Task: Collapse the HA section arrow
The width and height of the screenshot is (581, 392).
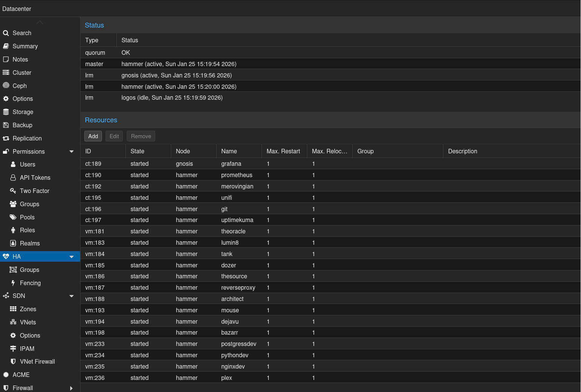Action: click(71, 257)
